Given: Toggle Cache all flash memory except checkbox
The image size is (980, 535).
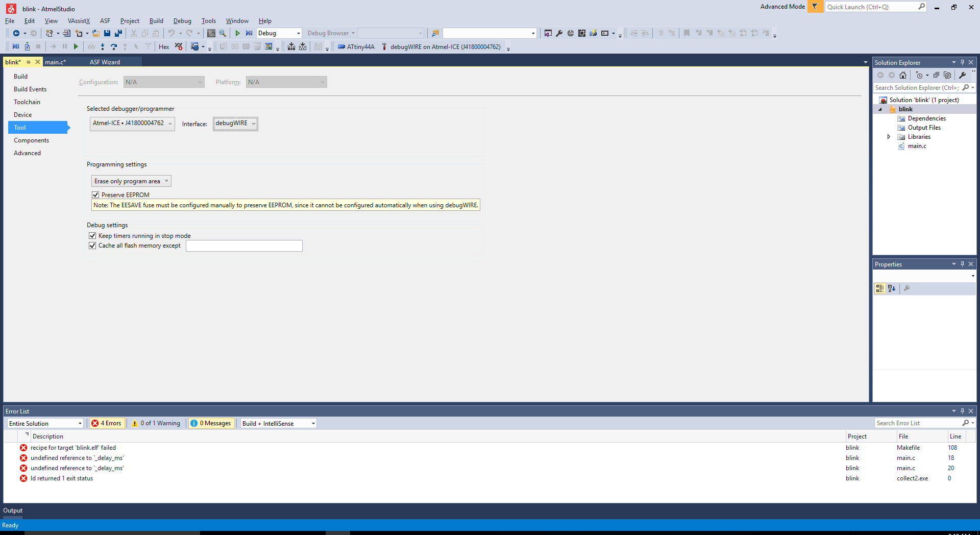Looking at the screenshot, I should 92,245.
